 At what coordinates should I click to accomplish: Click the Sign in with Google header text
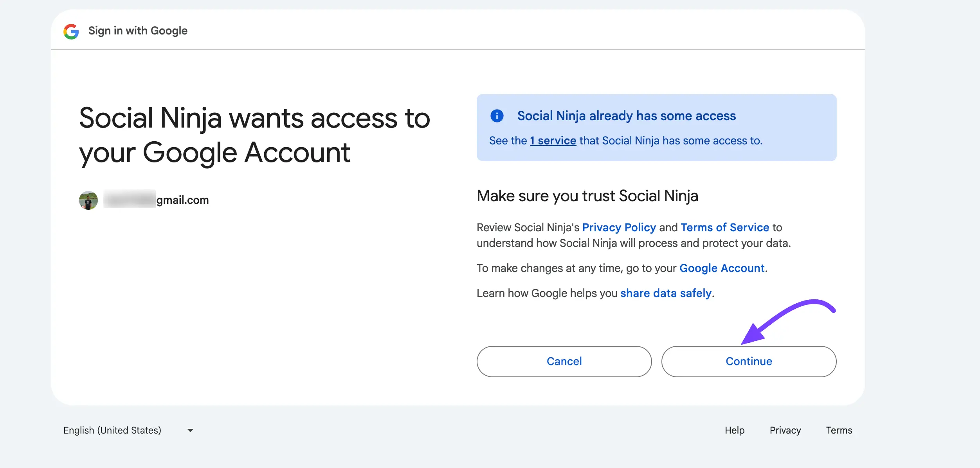pyautogui.click(x=137, y=30)
